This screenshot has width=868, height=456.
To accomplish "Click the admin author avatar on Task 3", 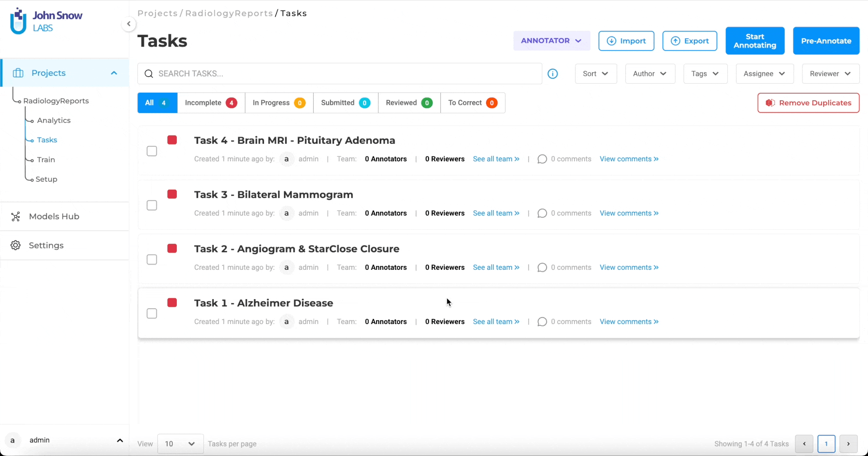I will click(x=287, y=213).
